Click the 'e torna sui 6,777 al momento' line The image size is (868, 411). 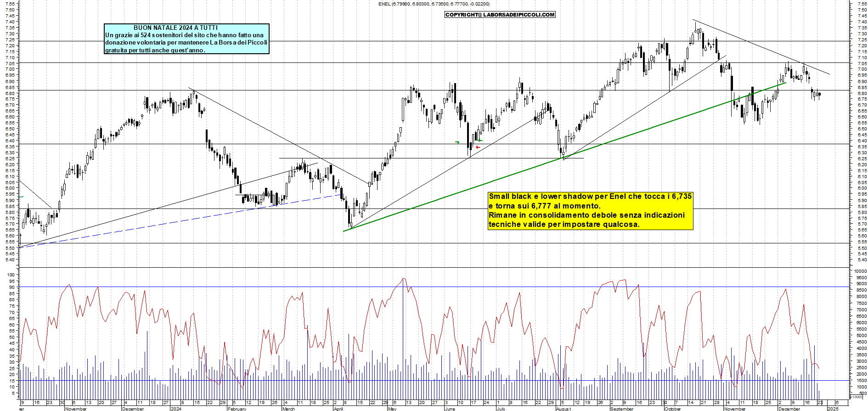point(545,206)
